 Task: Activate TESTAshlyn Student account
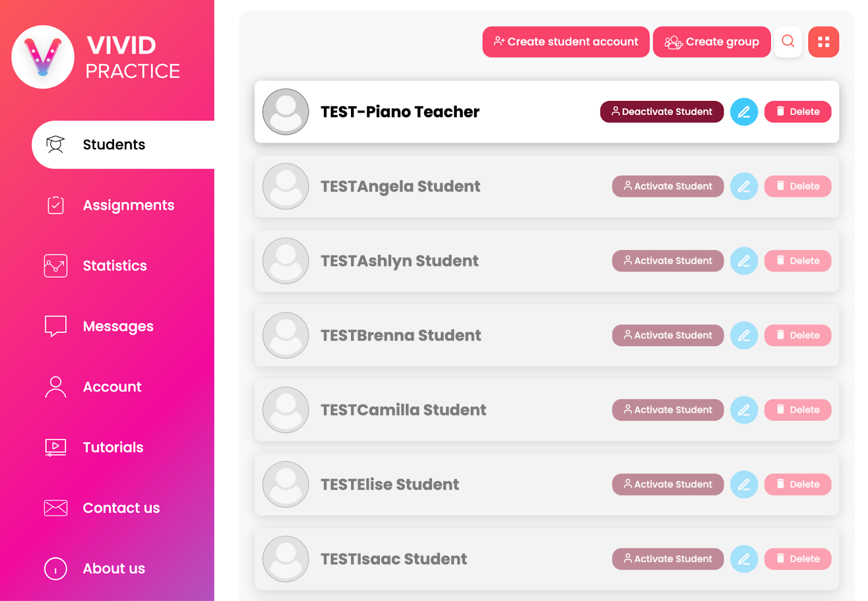click(668, 261)
